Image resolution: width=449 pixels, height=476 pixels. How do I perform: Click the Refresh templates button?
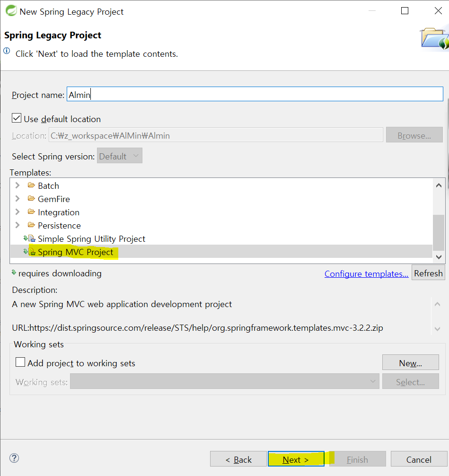click(x=428, y=273)
